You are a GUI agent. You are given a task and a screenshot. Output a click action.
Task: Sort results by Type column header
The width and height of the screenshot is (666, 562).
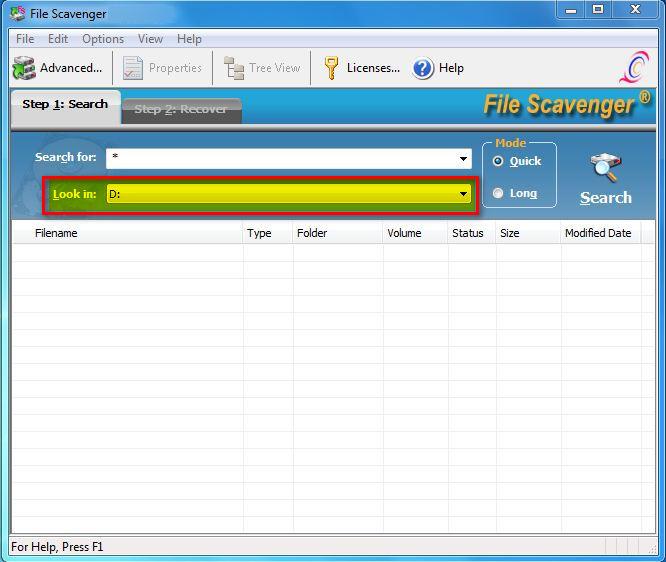coord(268,233)
